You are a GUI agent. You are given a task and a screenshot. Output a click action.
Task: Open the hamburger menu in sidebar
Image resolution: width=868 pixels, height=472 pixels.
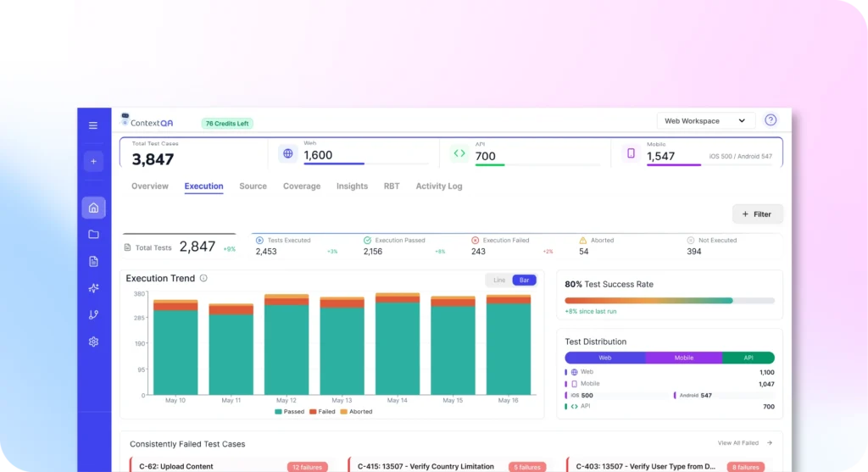coord(93,125)
